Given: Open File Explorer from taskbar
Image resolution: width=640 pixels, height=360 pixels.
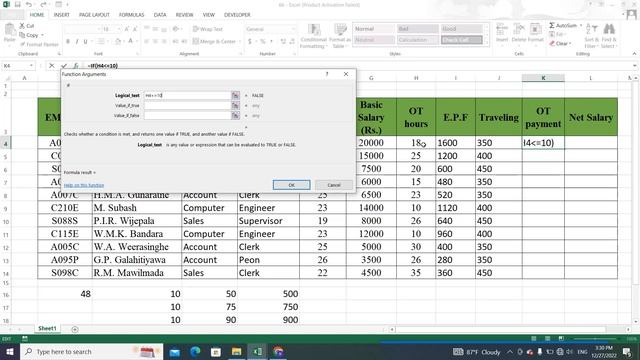Looking at the screenshot, I should (236, 351).
